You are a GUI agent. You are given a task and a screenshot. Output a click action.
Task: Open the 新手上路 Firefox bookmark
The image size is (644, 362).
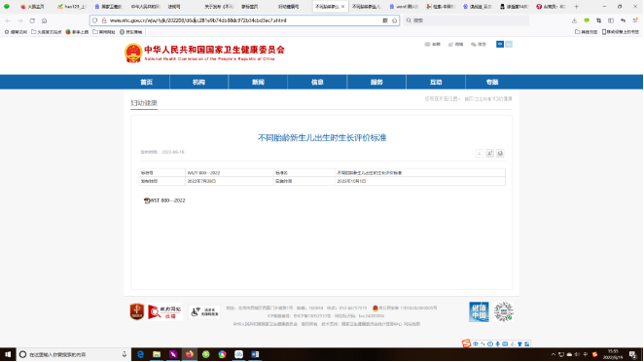pyautogui.click(x=77, y=32)
